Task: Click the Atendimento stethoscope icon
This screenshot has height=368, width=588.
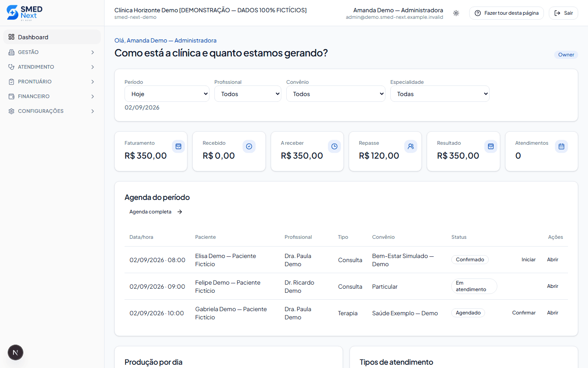Action: [x=11, y=67]
